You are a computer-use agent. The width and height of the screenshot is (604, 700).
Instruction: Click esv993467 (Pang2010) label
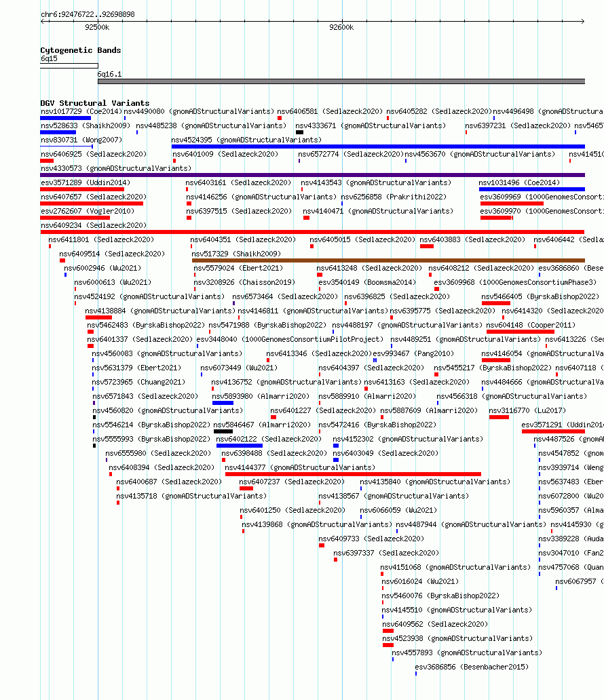pyautogui.click(x=414, y=353)
